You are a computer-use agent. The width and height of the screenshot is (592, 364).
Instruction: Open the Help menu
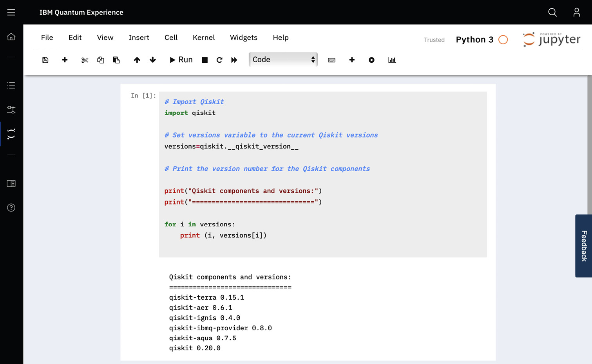[x=281, y=38]
